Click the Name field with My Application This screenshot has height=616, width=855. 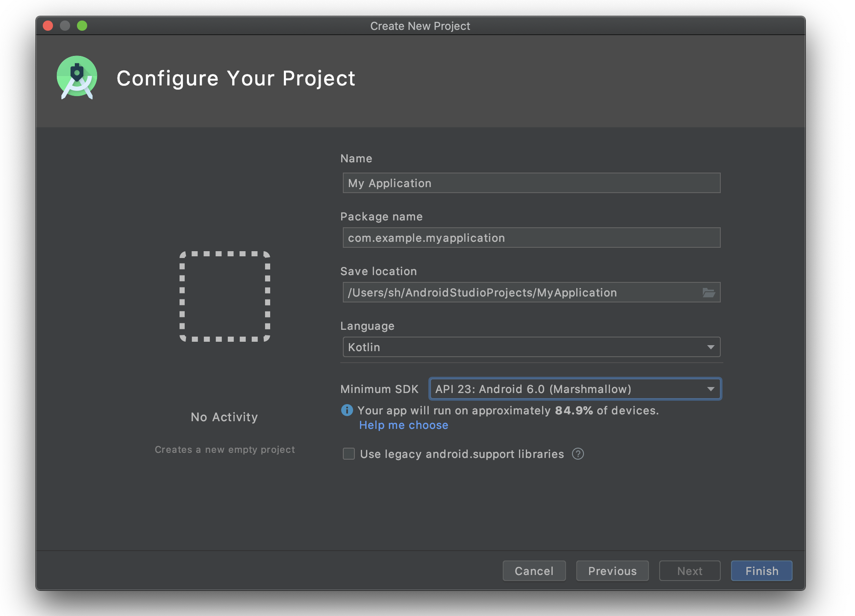click(531, 183)
